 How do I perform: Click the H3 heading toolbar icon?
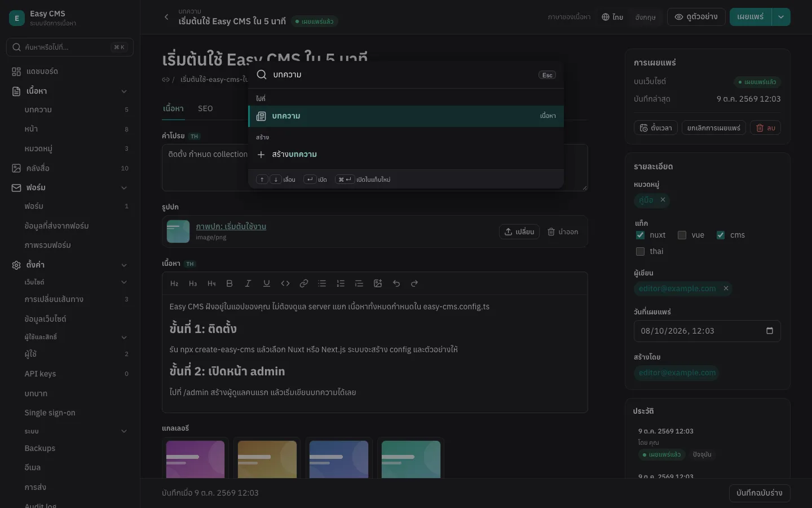coord(193,283)
